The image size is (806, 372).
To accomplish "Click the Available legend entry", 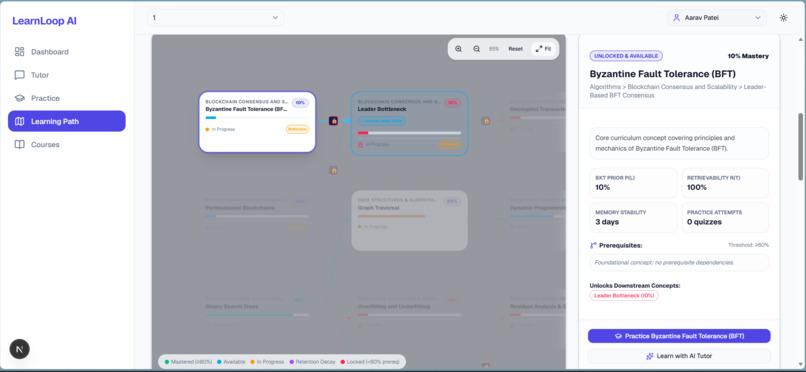I will (231, 362).
